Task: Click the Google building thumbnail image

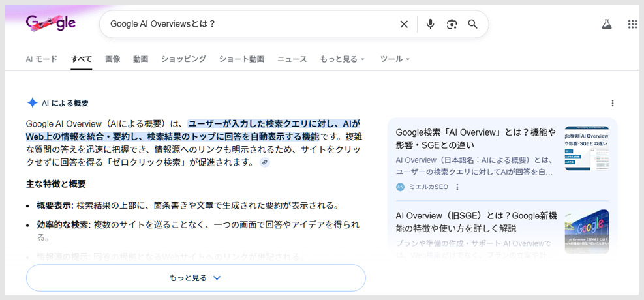Action: 587,231
